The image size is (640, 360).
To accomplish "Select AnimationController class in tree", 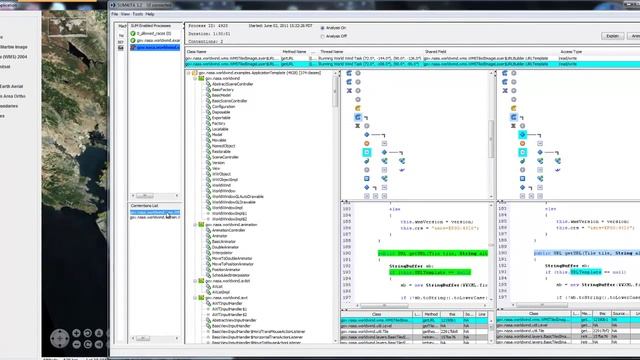I will [228, 230].
